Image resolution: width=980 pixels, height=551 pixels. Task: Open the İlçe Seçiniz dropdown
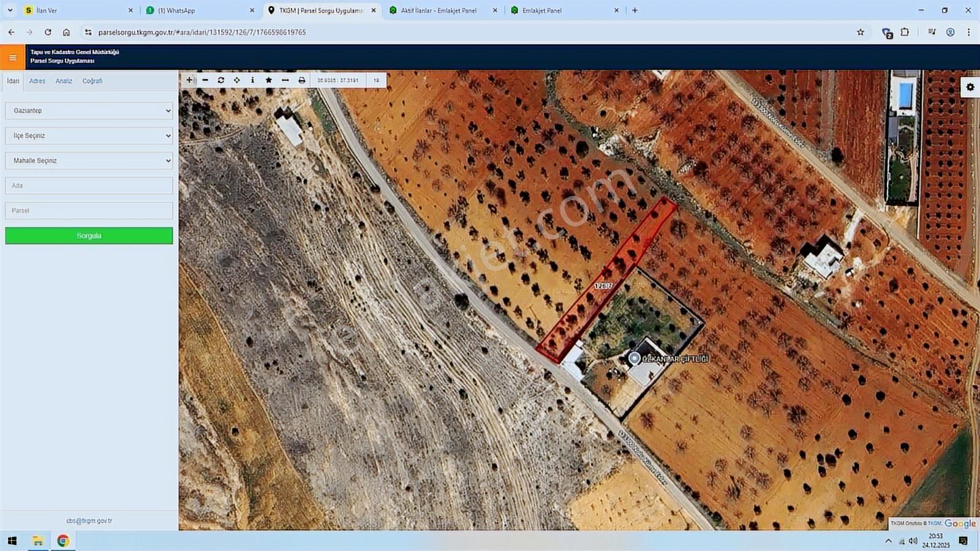(x=88, y=135)
